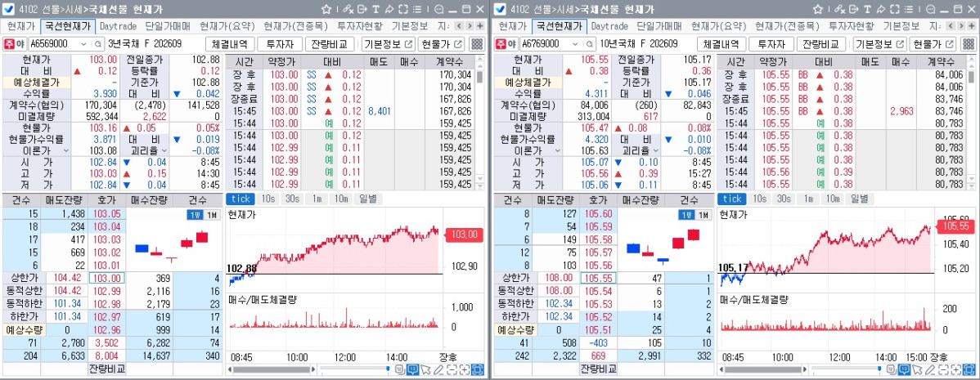Click fit-all chart icon under right chart

[x=969, y=369]
